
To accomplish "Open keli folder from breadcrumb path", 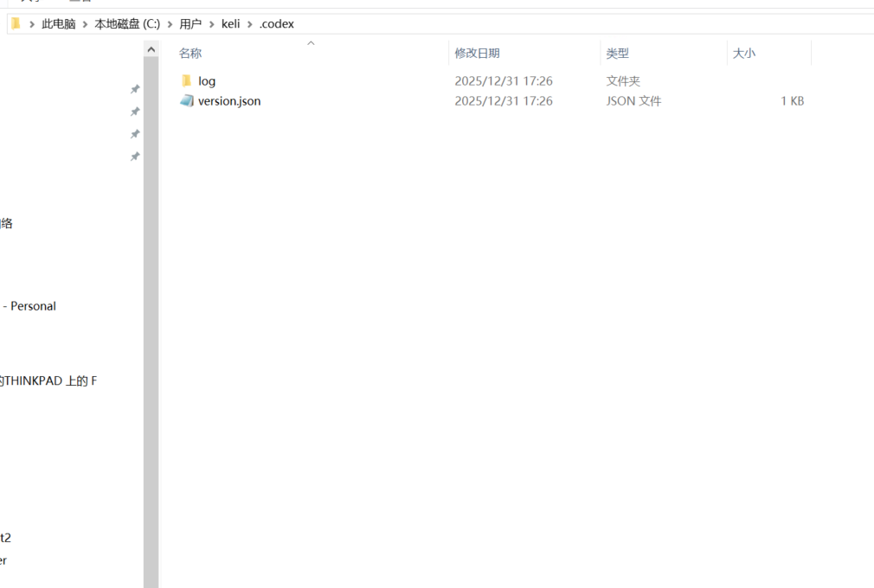I will pyautogui.click(x=230, y=24).
